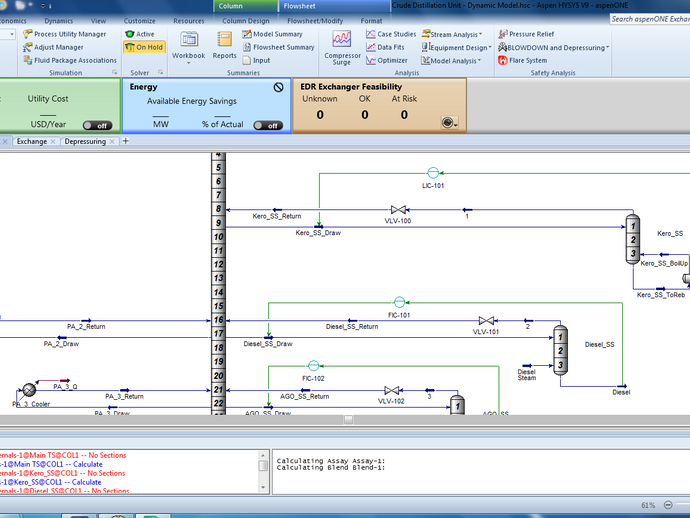Add a new tab with plus

[125, 141]
